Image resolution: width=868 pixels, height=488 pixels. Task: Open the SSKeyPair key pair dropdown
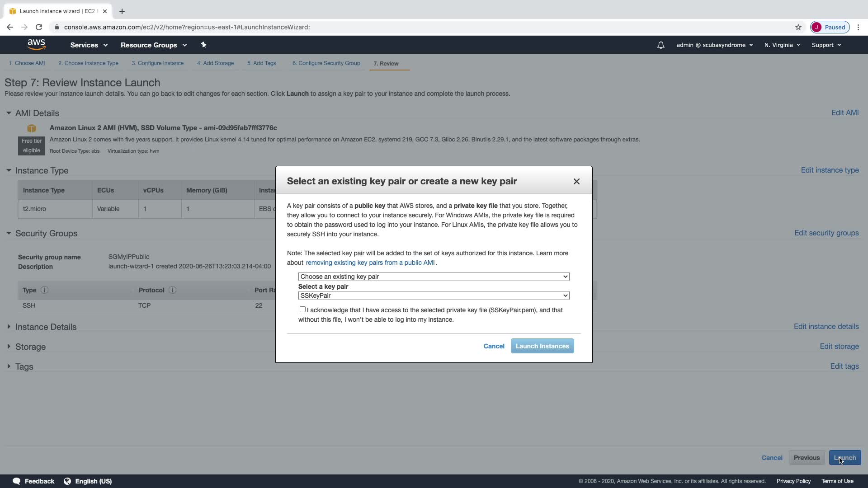coord(434,296)
